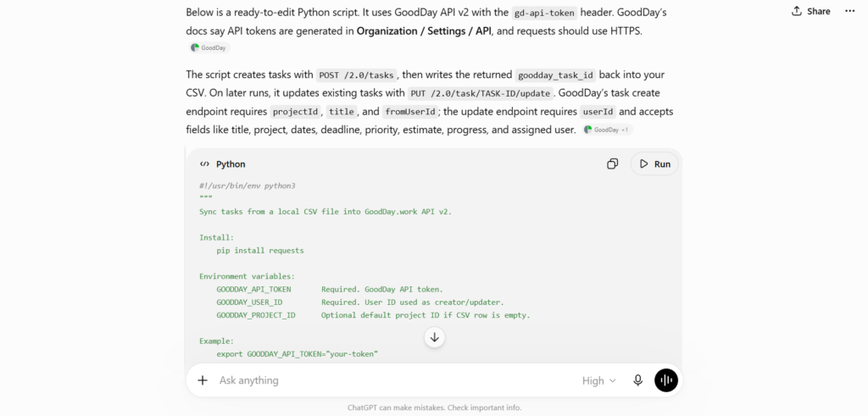This screenshot has height=416, width=868.
Task: Click the scroll-to-bottom arrow button
Action: tap(435, 337)
